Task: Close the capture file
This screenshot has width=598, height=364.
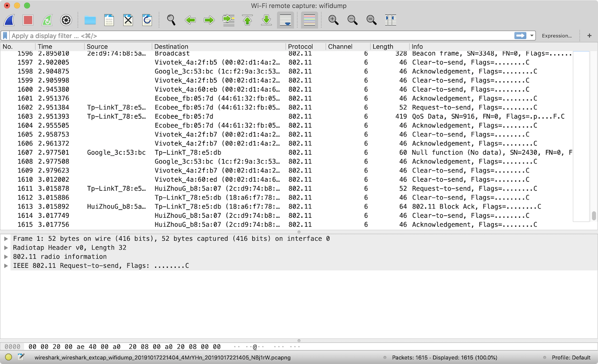Action: point(128,20)
